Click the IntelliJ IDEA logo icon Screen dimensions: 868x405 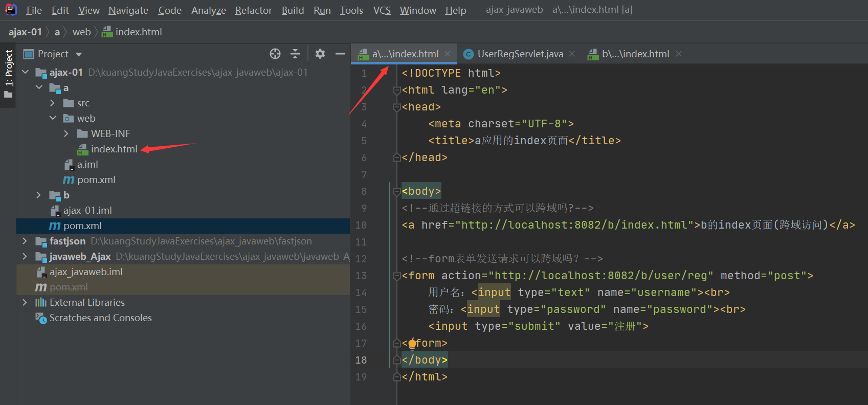click(11, 9)
